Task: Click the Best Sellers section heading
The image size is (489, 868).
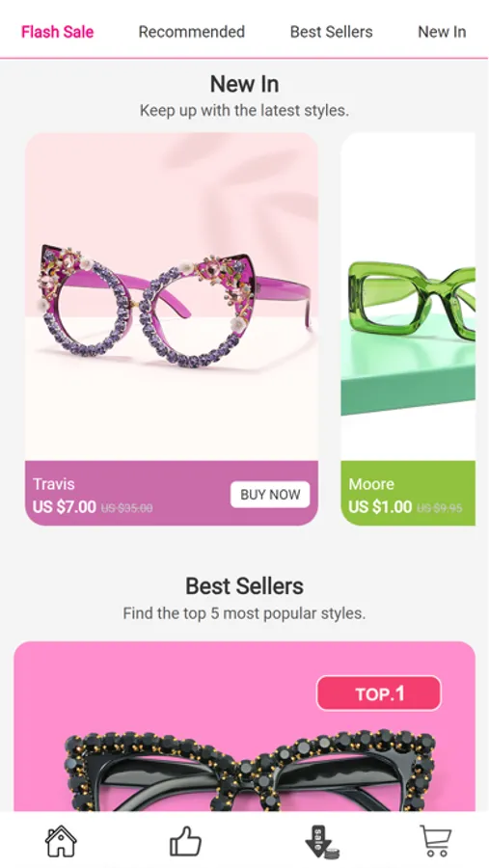Action: tap(244, 585)
